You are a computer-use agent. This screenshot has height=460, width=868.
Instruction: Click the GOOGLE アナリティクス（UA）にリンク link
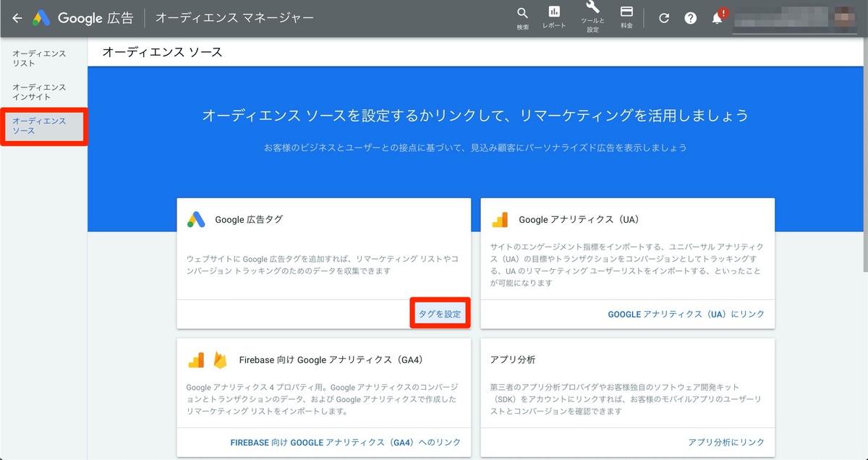click(x=686, y=314)
